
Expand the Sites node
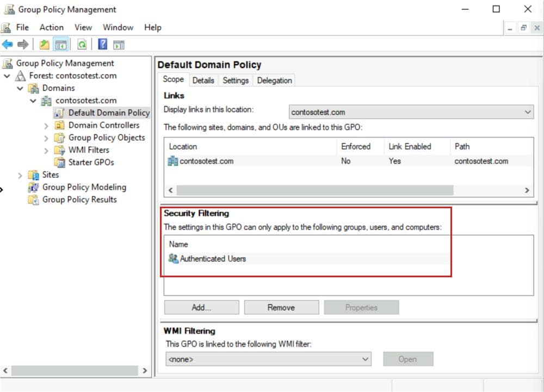click(x=20, y=175)
